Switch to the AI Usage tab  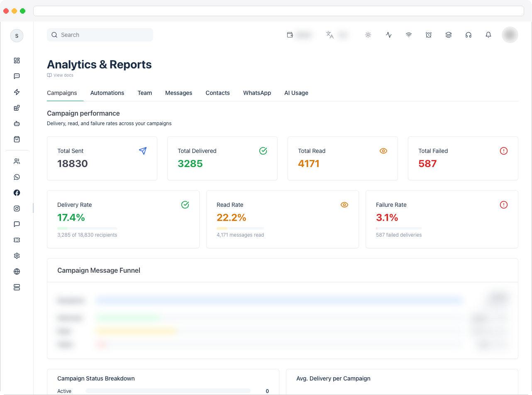click(x=296, y=93)
